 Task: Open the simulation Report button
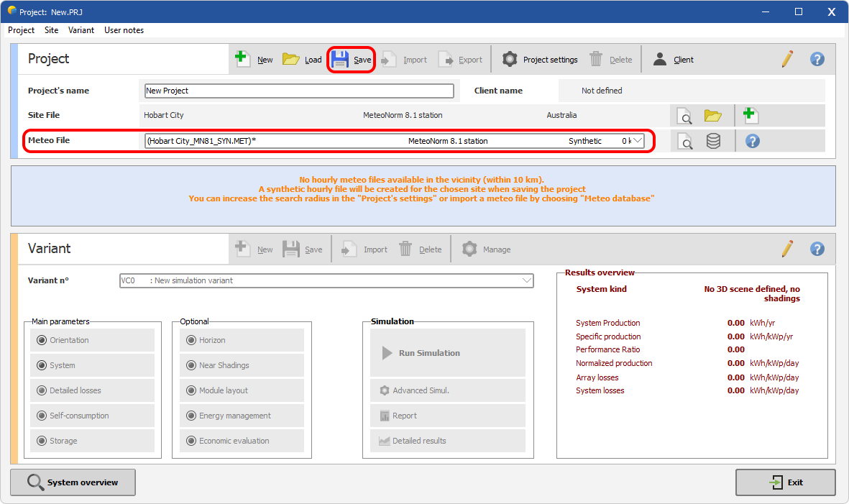(448, 416)
